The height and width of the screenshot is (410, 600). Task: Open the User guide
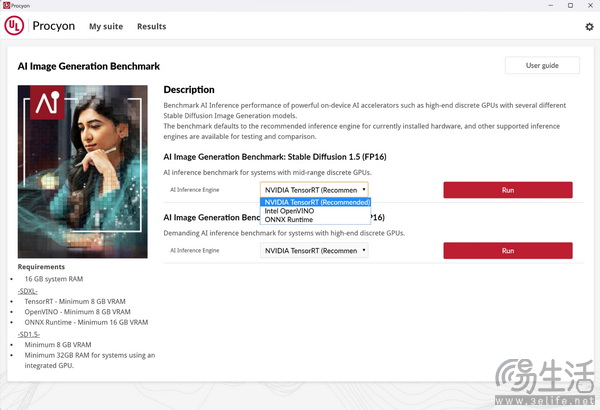coord(542,65)
